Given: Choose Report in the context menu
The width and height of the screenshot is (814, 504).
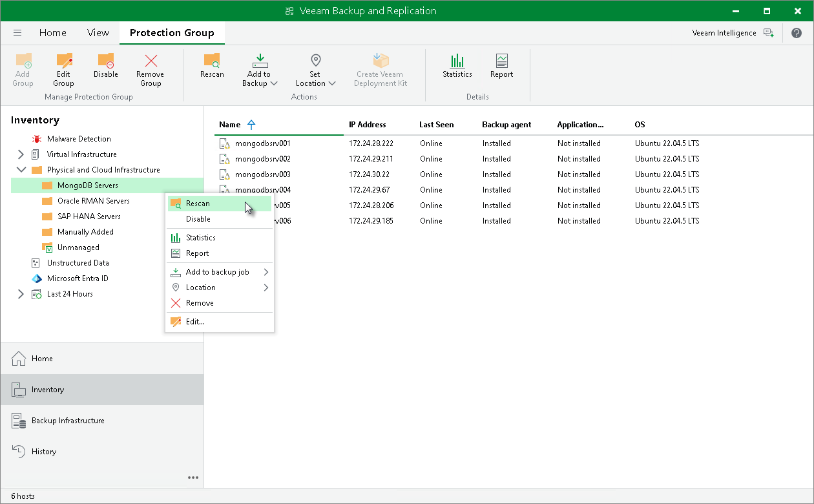Looking at the screenshot, I should [220, 253].
